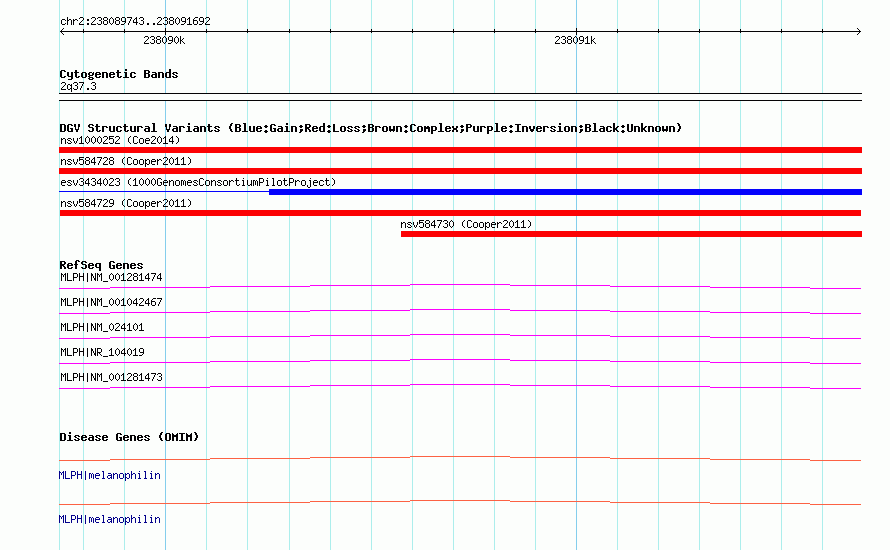The height and width of the screenshot is (550, 890).
Task: Select the Disease Genes (OMIM) track title
Action: [x=129, y=437]
